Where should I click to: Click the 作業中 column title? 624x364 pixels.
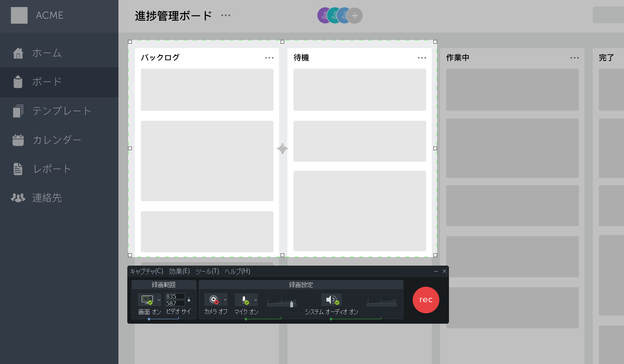pyautogui.click(x=458, y=58)
